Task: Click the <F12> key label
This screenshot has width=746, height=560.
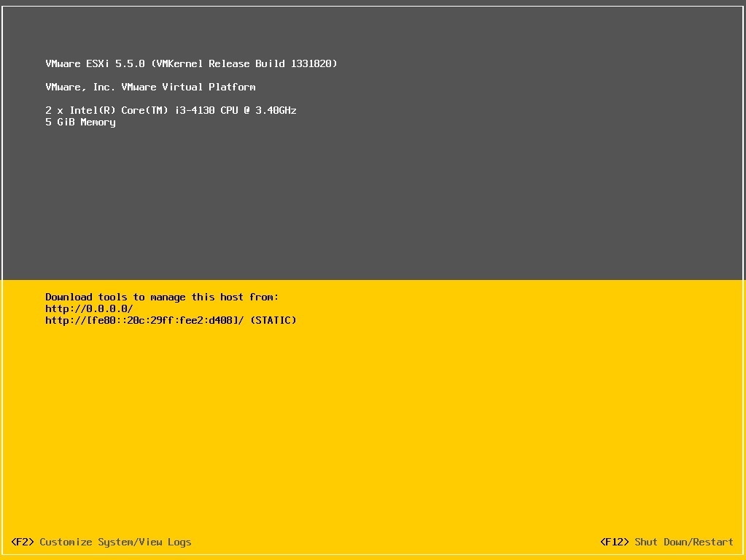Action: [615, 542]
